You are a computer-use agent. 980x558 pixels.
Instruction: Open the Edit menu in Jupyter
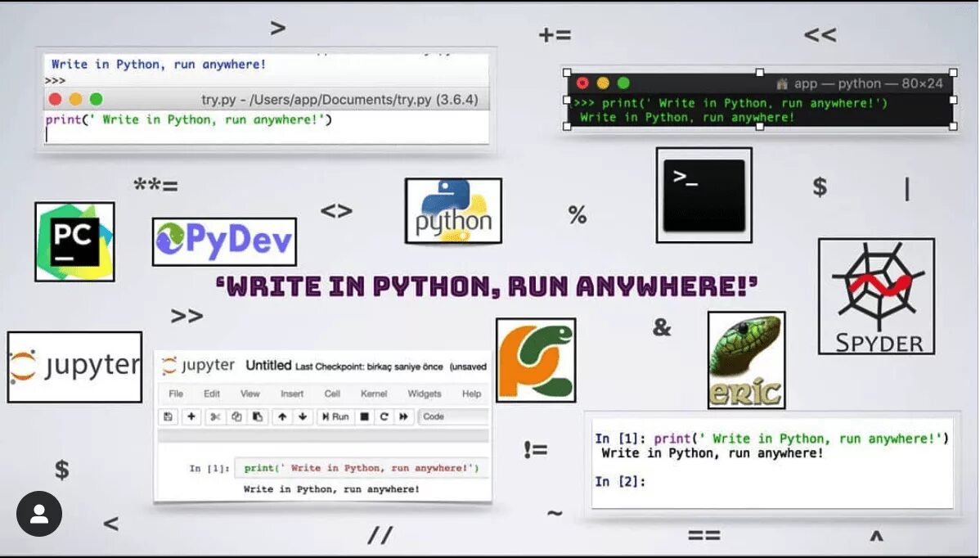[x=212, y=394]
